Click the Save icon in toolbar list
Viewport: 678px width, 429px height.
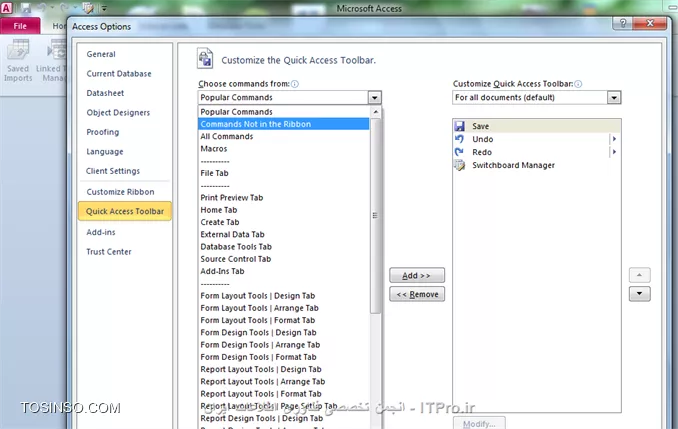(x=459, y=127)
